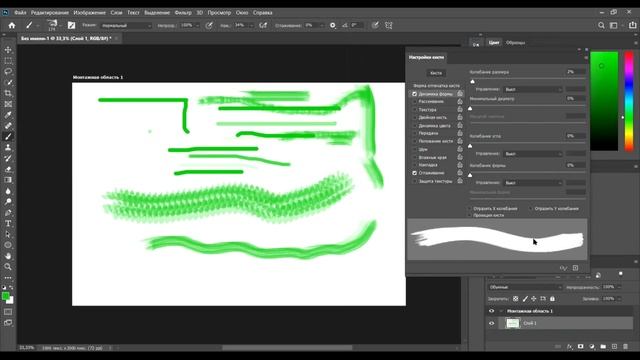This screenshot has width=640, height=360.
Task: Select the Crop tool
Action: coord(8,93)
